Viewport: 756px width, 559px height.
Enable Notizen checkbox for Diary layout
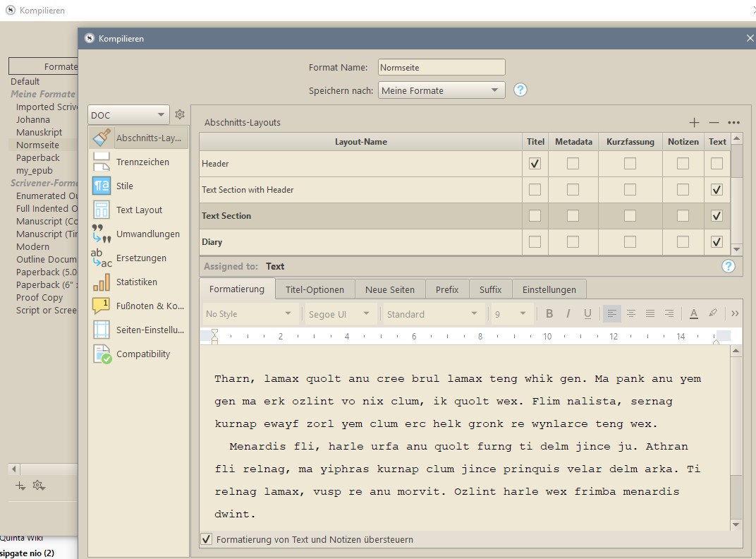coord(683,241)
